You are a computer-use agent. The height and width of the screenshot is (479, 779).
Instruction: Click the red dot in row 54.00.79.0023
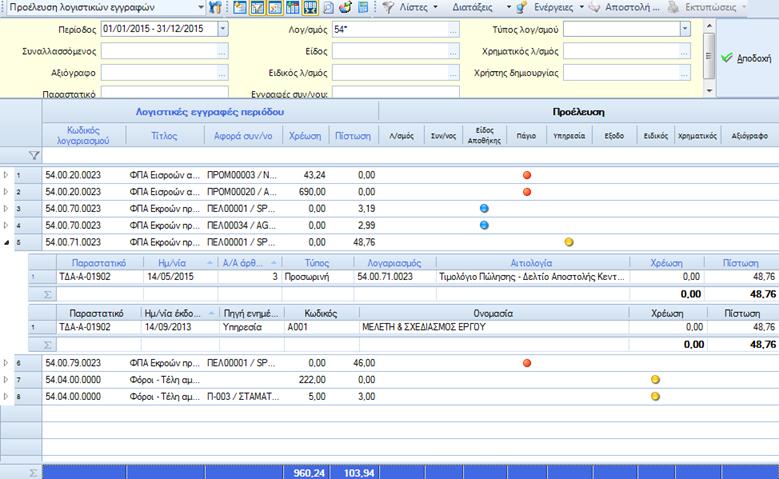527,363
